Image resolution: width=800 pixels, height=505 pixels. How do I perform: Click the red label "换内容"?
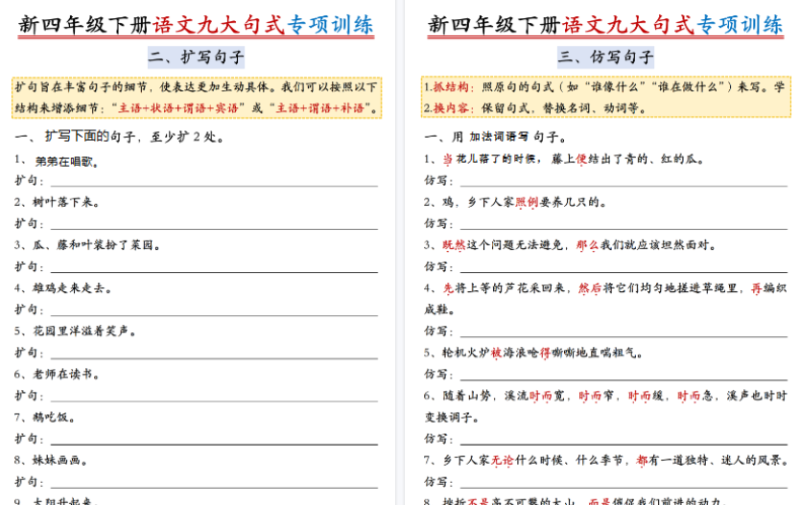click(x=451, y=108)
